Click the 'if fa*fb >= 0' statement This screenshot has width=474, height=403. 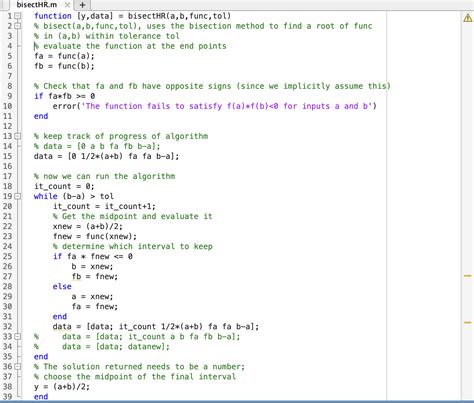[x=64, y=96]
